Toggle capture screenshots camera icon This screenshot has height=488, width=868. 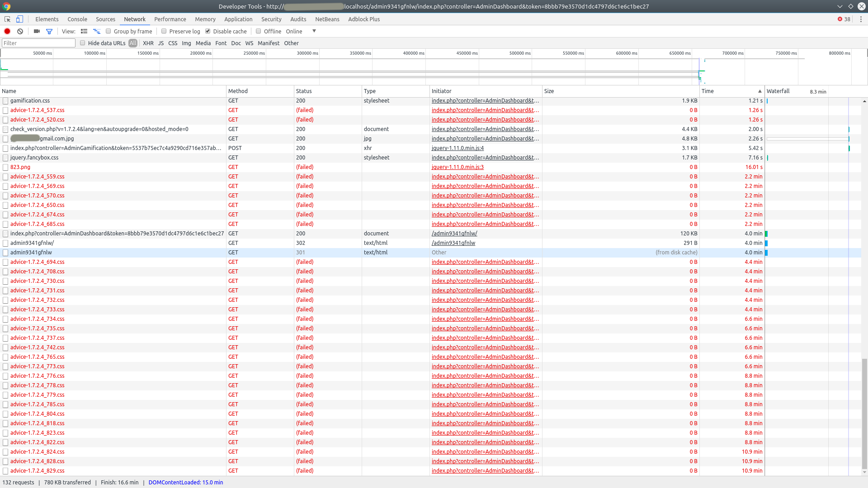[37, 31]
